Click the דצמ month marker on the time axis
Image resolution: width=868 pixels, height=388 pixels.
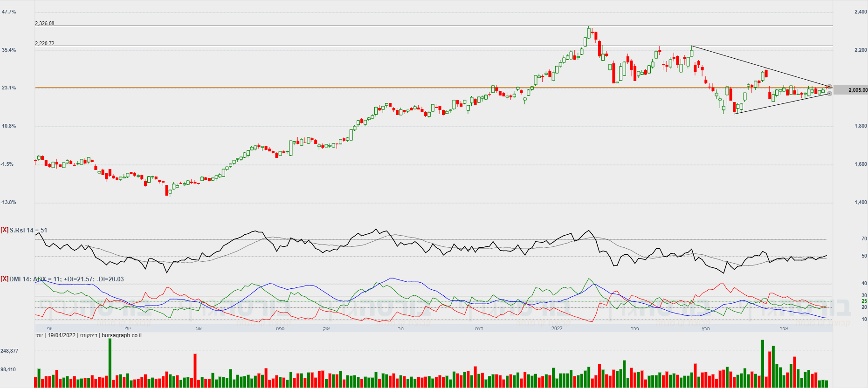tap(479, 328)
